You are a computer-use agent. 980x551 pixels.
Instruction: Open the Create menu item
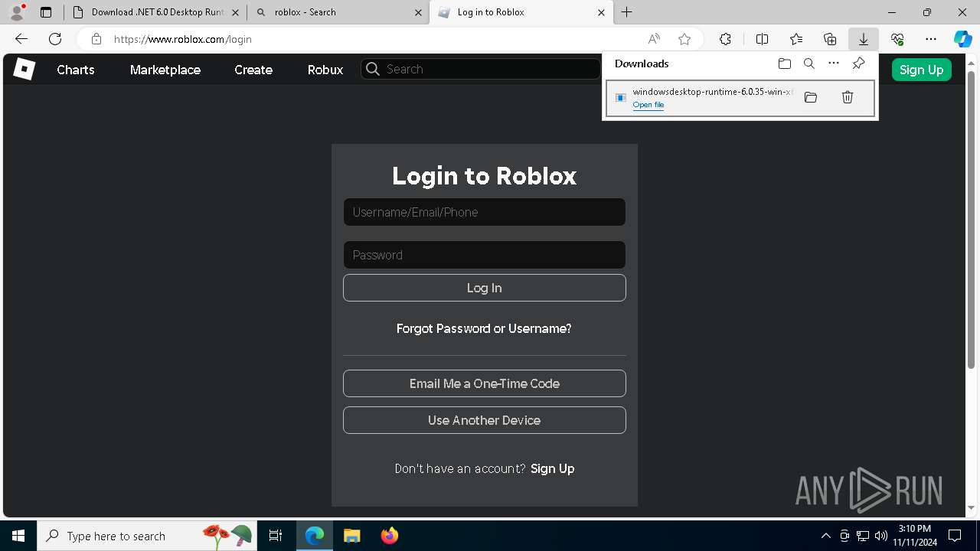tap(253, 70)
